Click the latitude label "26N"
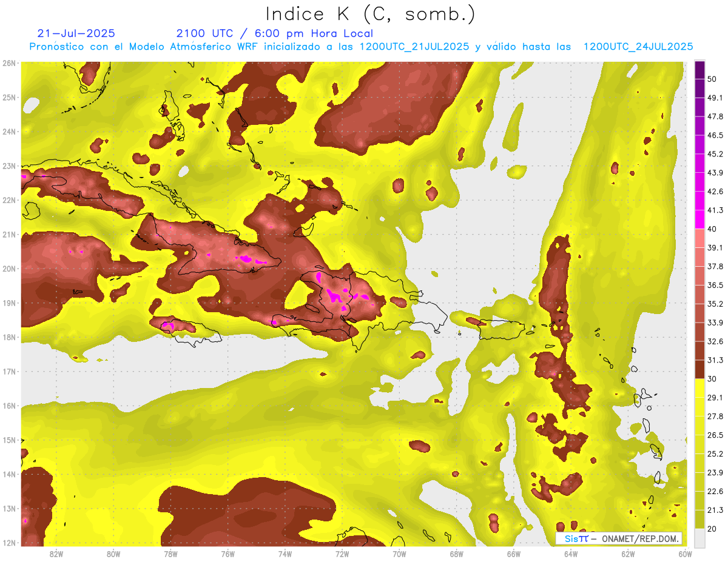This screenshot has height=562, width=728. click(9, 63)
